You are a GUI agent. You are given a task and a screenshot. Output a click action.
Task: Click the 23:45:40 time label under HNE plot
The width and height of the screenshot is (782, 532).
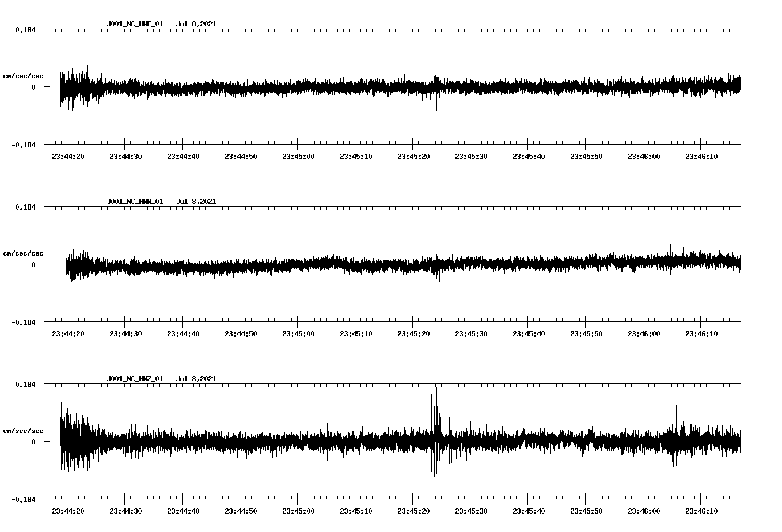(x=529, y=156)
